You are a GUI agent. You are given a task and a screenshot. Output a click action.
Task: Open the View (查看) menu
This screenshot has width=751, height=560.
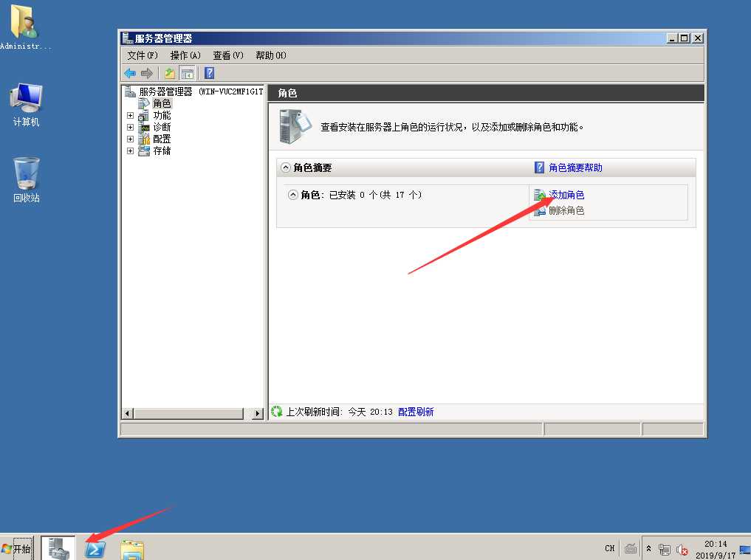pos(228,55)
